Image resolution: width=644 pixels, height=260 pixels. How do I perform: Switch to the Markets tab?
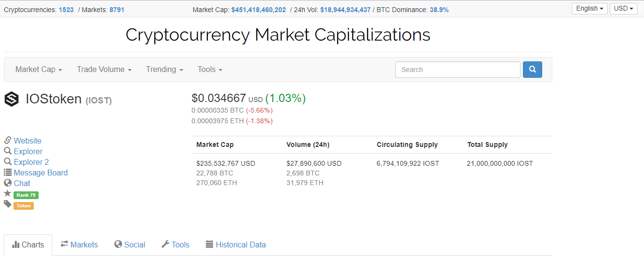click(x=79, y=245)
